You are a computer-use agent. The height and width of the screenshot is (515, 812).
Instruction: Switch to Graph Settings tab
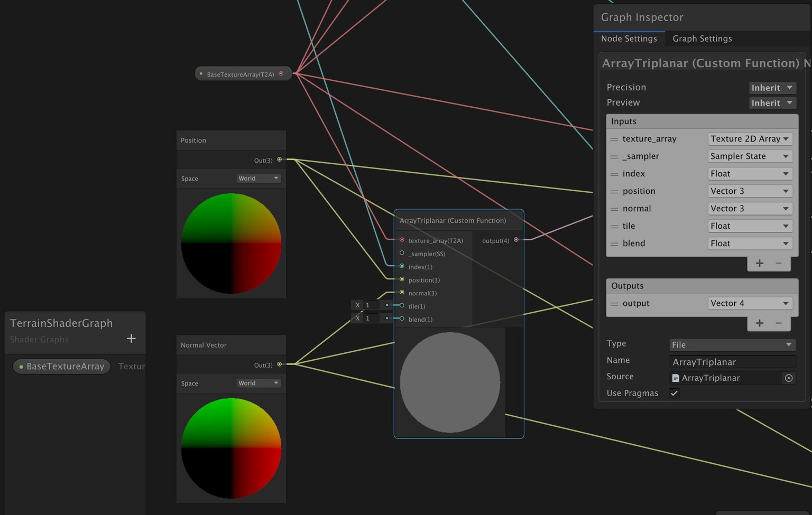pyautogui.click(x=702, y=39)
